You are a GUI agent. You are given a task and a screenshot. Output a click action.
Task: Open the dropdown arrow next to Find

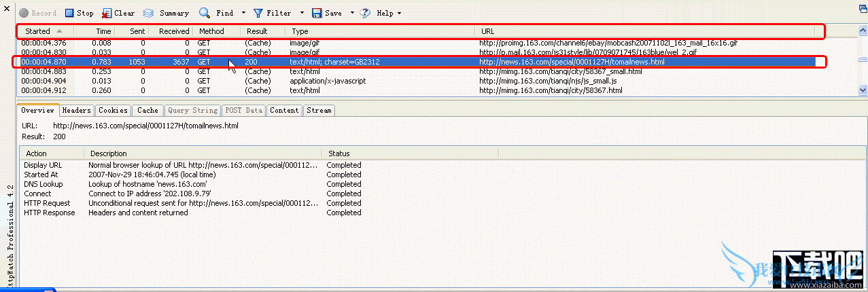click(242, 13)
